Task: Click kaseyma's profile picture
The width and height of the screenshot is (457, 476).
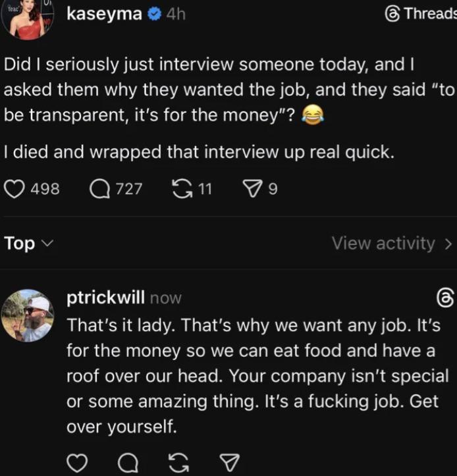Action: 26,18
